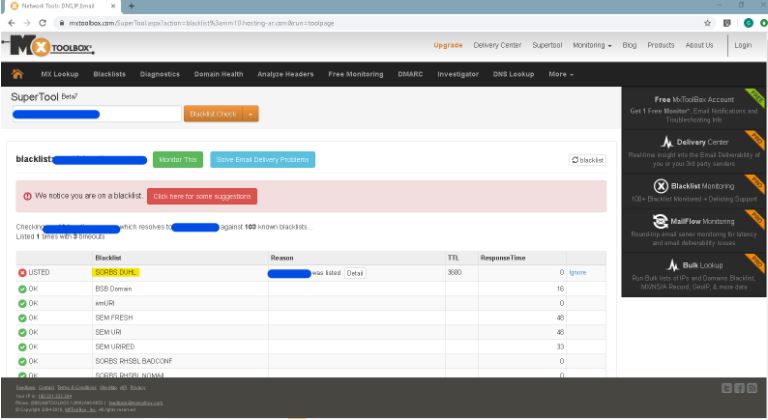Click Ignore link for SORBS DUHL
The image size is (768, 420).
pyautogui.click(x=577, y=272)
